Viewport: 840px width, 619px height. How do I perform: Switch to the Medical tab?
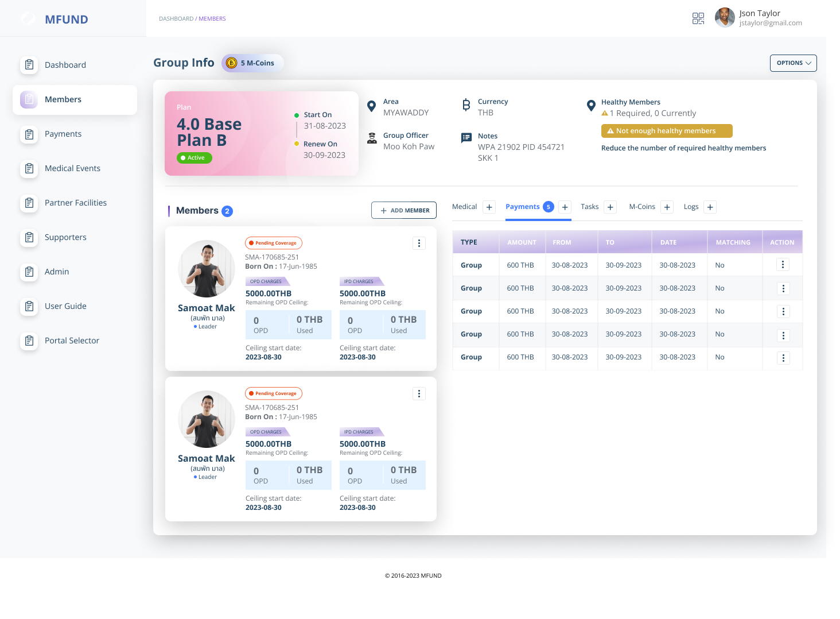point(465,207)
